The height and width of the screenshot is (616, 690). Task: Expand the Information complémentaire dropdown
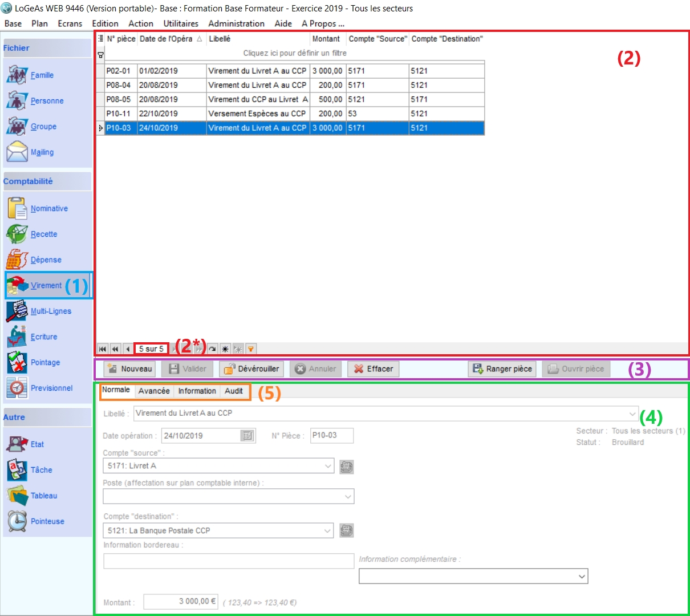pyautogui.click(x=581, y=577)
